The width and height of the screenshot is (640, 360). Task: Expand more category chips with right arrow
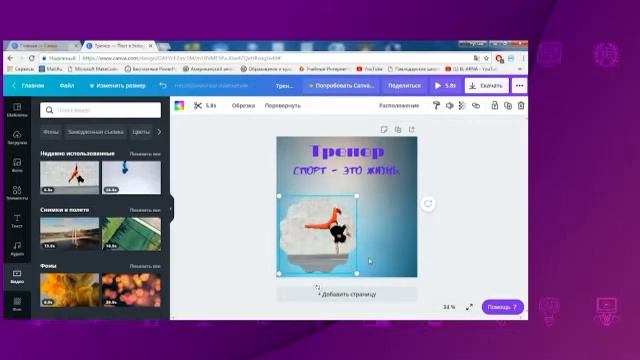[159, 132]
